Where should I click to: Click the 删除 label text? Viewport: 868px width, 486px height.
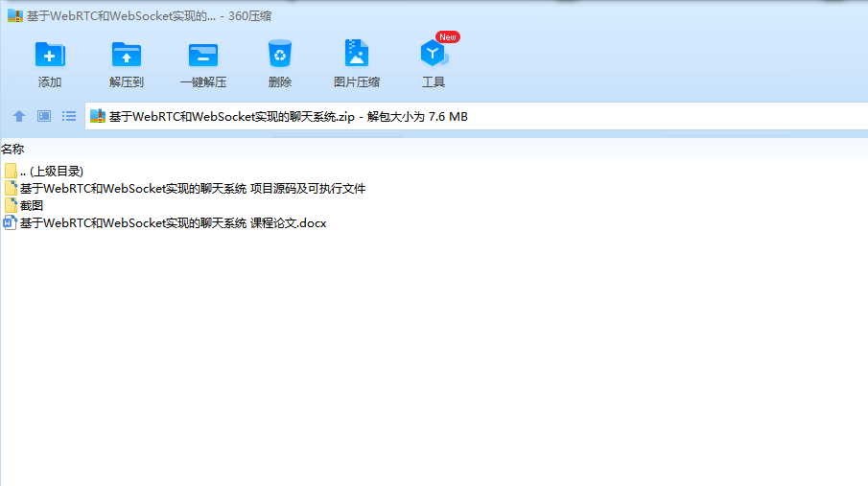point(279,82)
